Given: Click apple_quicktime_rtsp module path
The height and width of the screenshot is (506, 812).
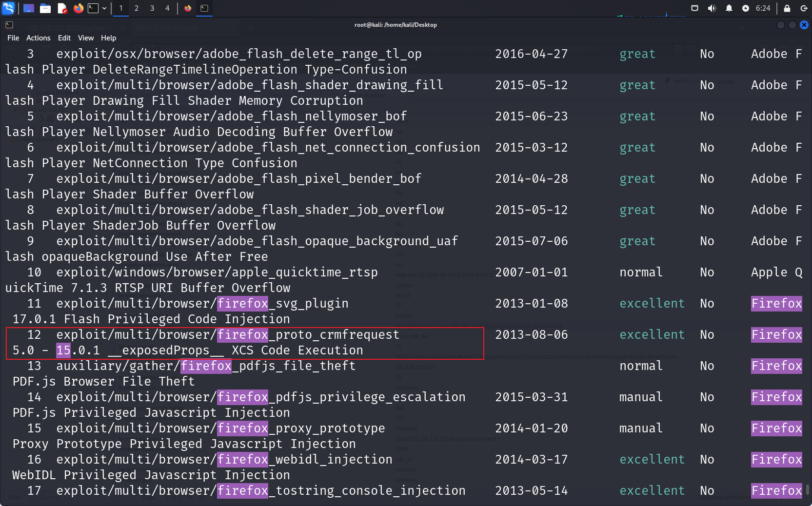Looking at the screenshot, I should [x=217, y=272].
